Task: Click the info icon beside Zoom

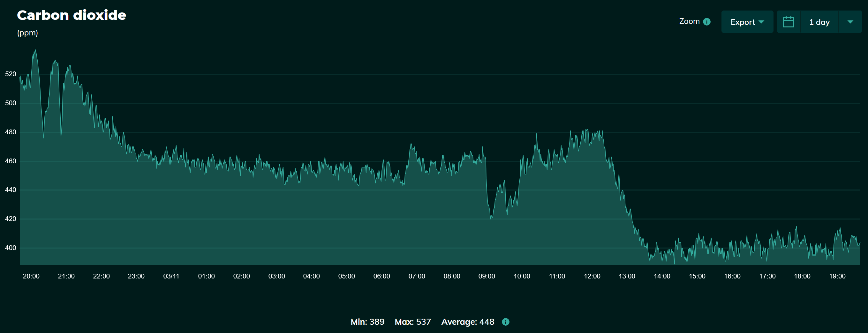Action: pos(707,22)
